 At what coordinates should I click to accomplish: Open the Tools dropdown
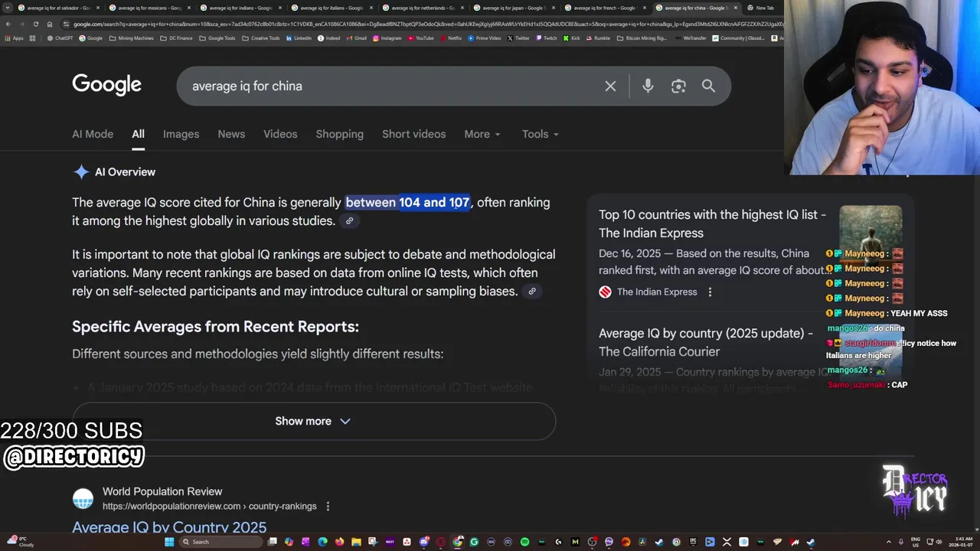pyautogui.click(x=540, y=134)
